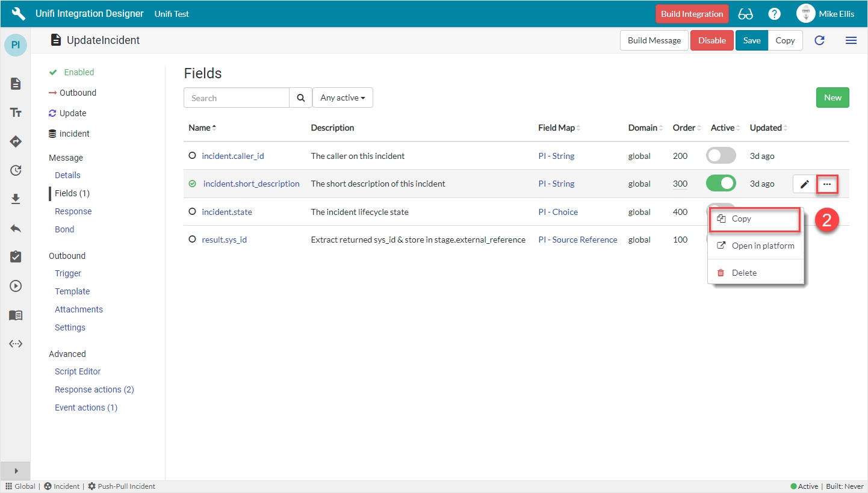Click the red Build Integration button
The image size is (868, 493).
(692, 14)
